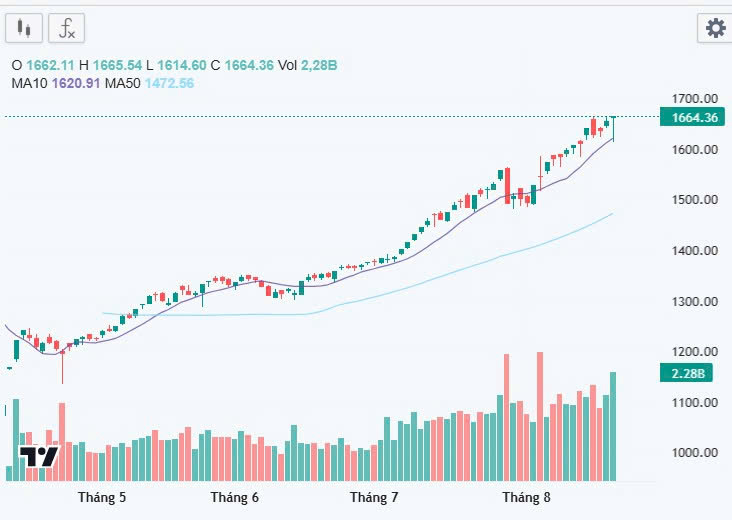Viewport: 732px width, 520px height.
Task: Click the 1500.00 price axis label
Action: 696,200
